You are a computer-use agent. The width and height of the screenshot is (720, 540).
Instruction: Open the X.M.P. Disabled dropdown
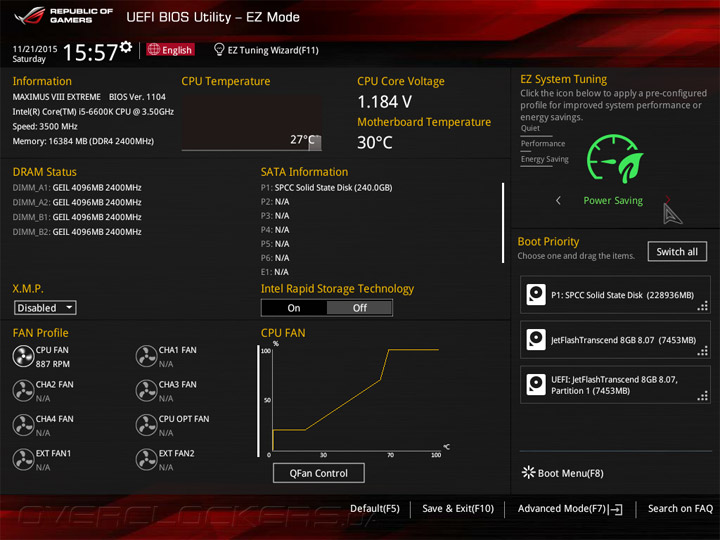coord(45,308)
